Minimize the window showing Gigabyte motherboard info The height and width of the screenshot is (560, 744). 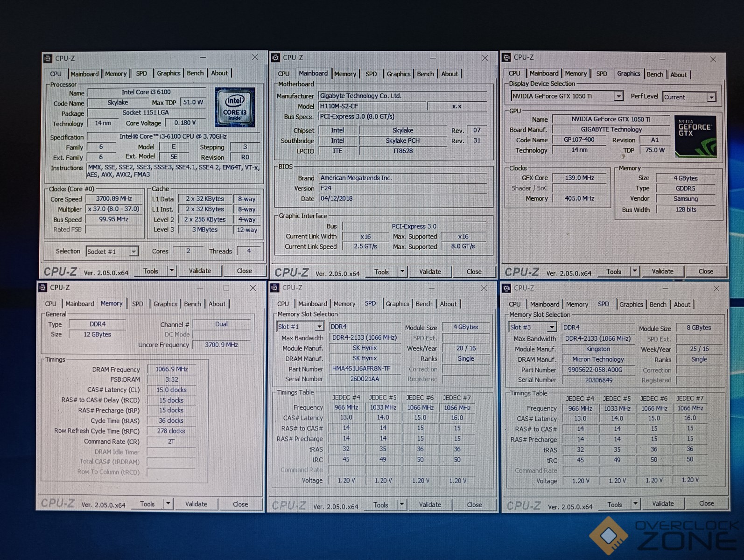coord(433,58)
